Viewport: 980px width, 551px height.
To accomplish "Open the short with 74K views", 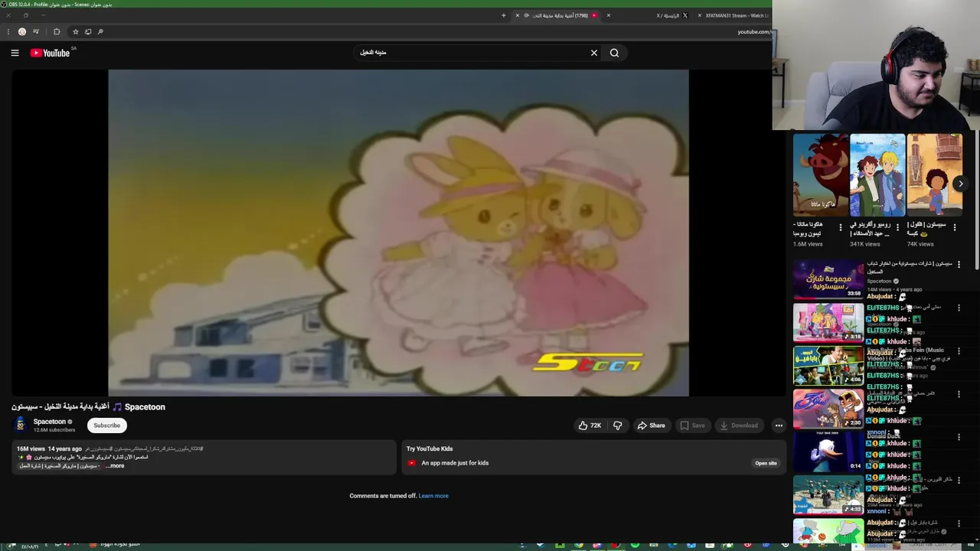I will click(934, 175).
